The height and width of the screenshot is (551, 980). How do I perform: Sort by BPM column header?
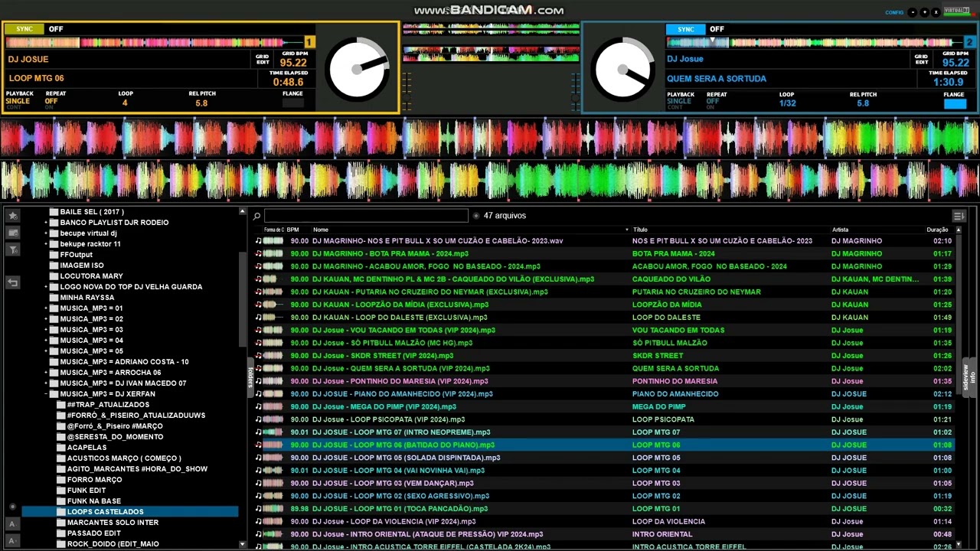tap(292, 230)
